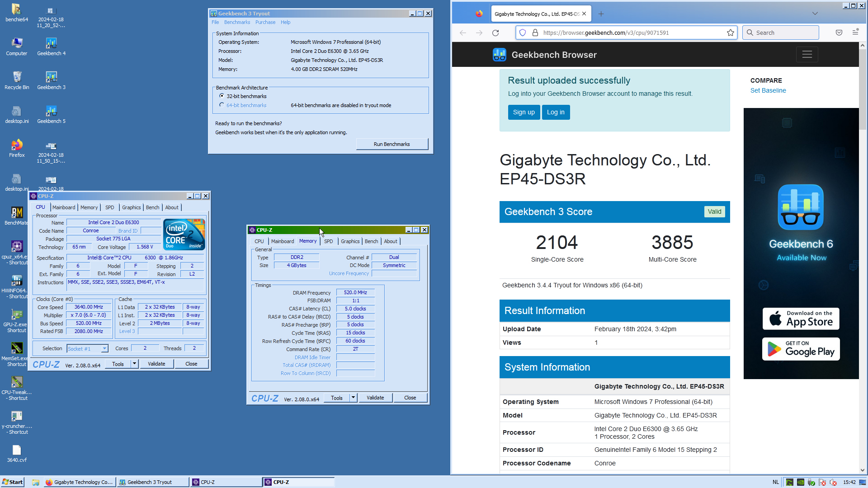Screen dimensions: 868x488
Task: Open the Recycle Bin desktop icon
Action: pyautogui.click(x=17, y=80)
